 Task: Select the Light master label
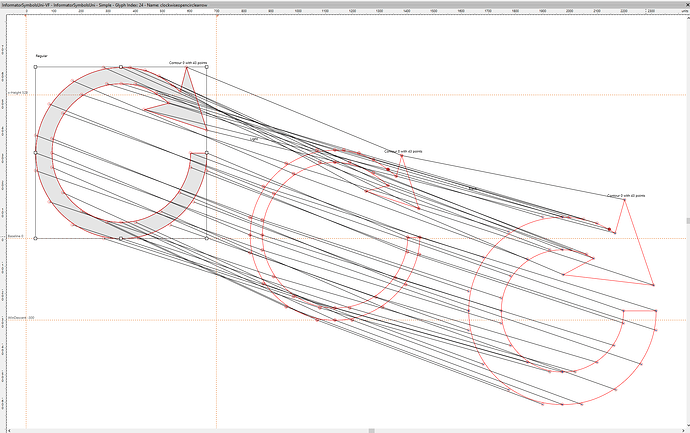coord(253,139)
